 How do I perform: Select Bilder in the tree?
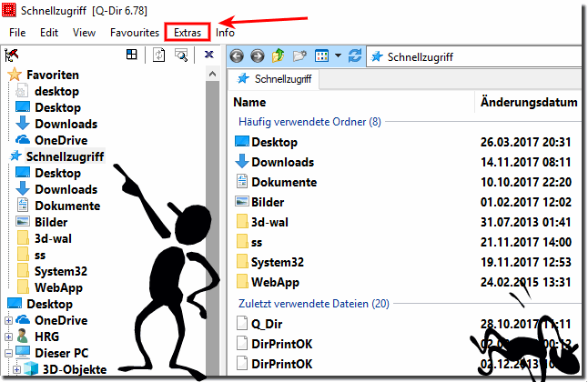tap(51, 222)
